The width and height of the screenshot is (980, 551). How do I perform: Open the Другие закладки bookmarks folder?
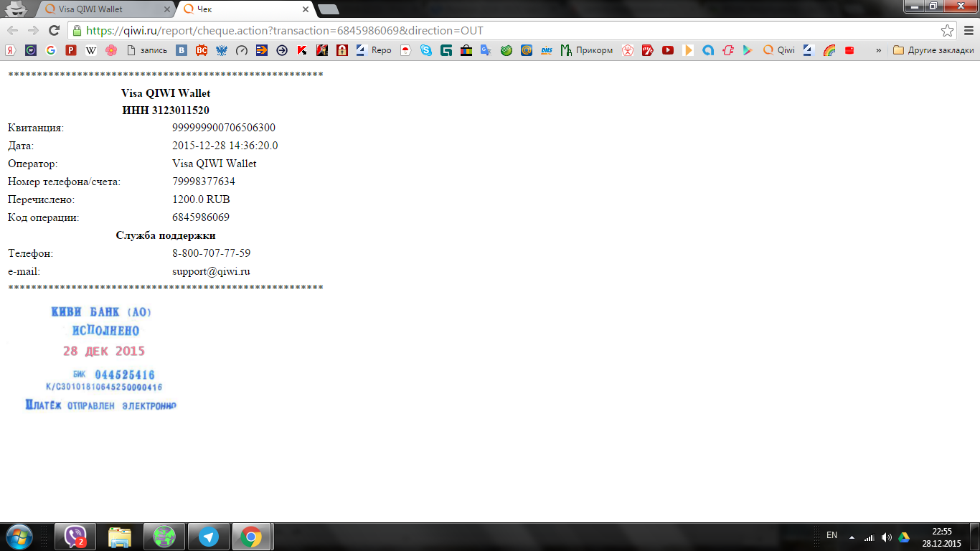pos(933,50)
